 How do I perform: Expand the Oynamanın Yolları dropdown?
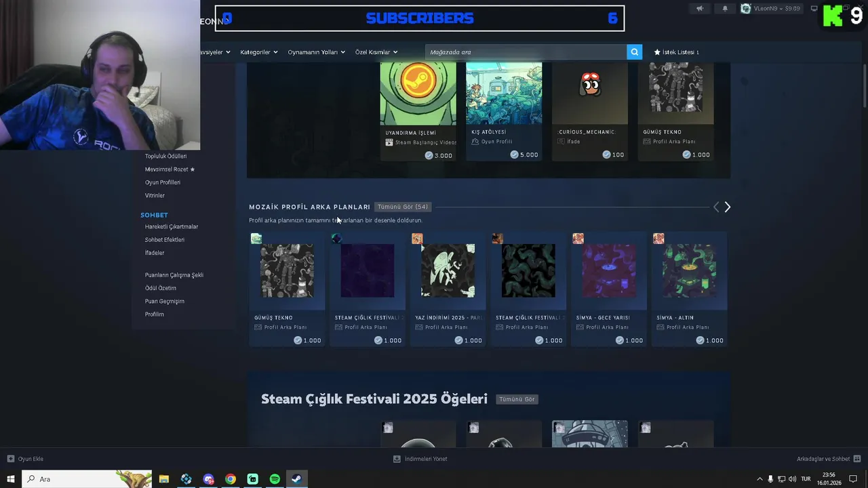point(317,52)
